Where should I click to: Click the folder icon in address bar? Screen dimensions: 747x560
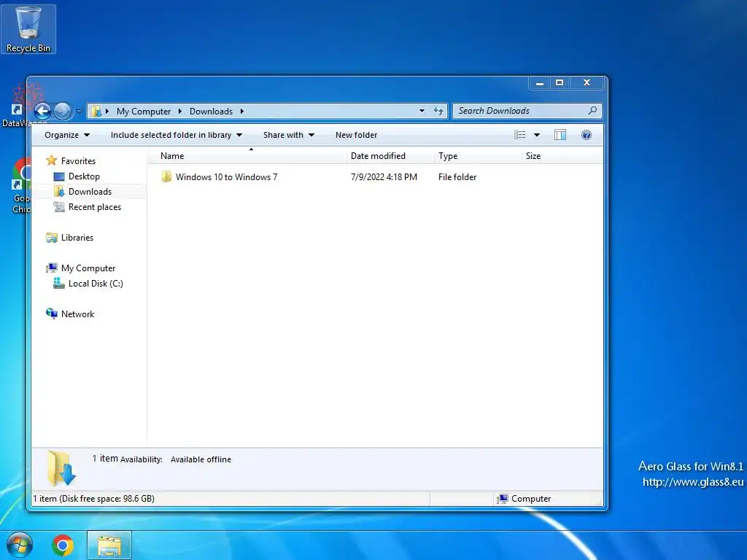[96, 111]
